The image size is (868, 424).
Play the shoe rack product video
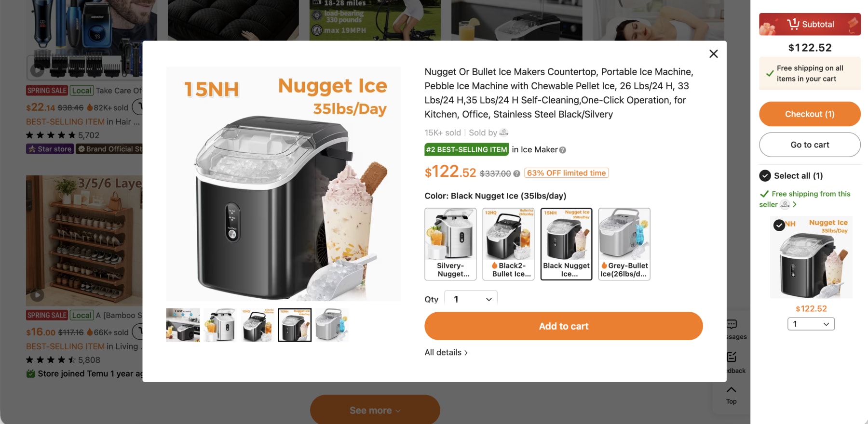coord(37,295)
